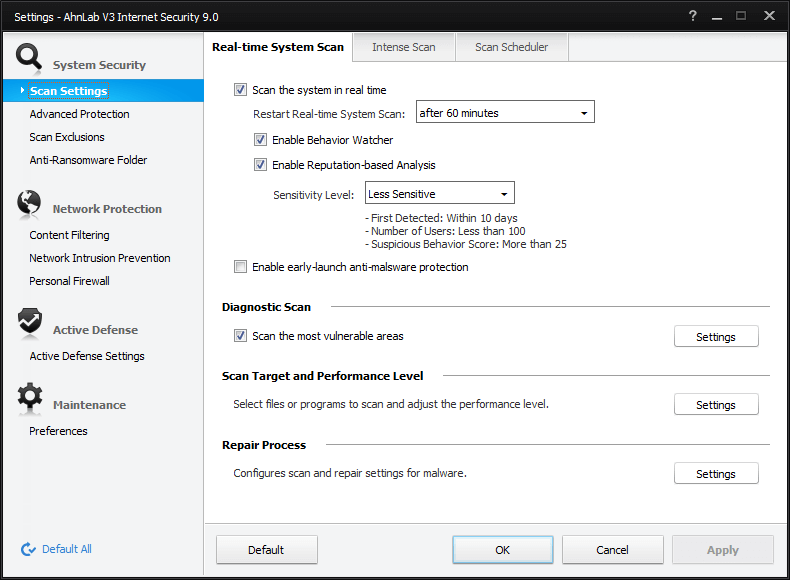This screenshot has height=580, width=790.
Task: Click the Active Defense shield icon
Action: 30,324
